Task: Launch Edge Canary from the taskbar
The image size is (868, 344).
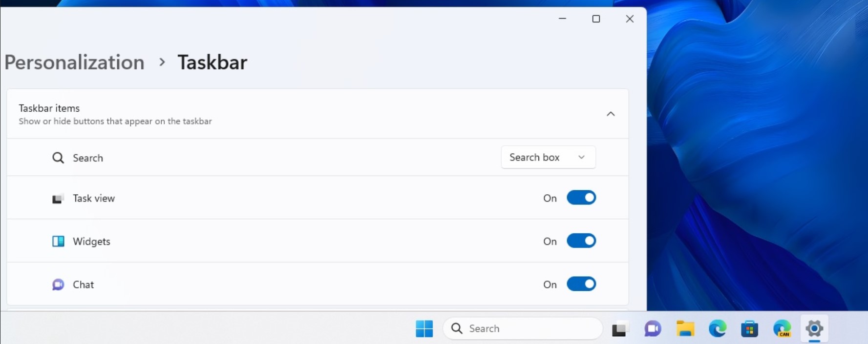Action: pyautogui.click(x=782, y=329)
